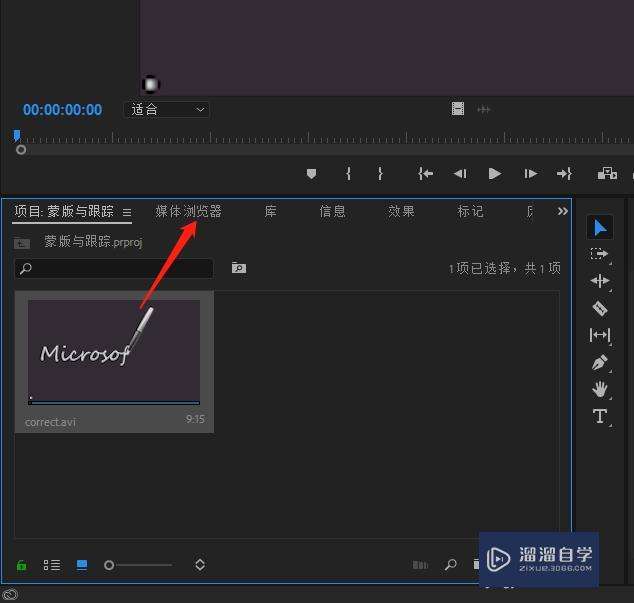Image resolution: width=634 pixels, height=603 pixels.
Task: Switch project panel to list view
Action: click(51, 565)
